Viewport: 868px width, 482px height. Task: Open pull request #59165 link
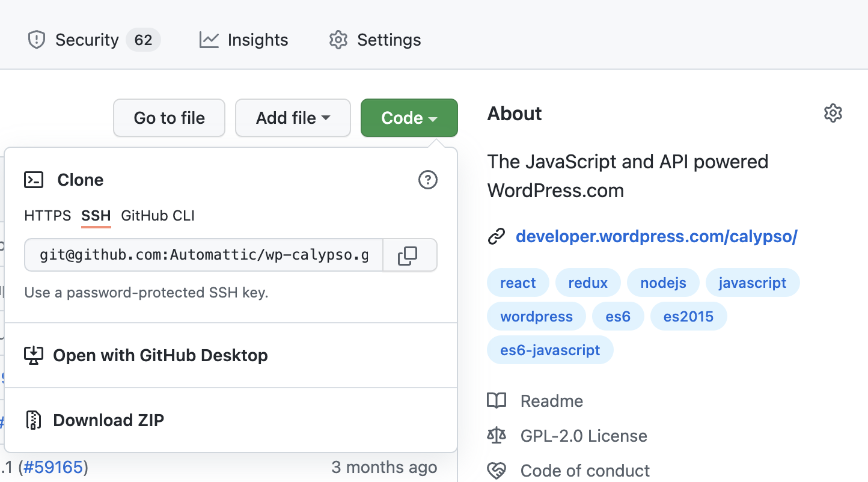53,467
